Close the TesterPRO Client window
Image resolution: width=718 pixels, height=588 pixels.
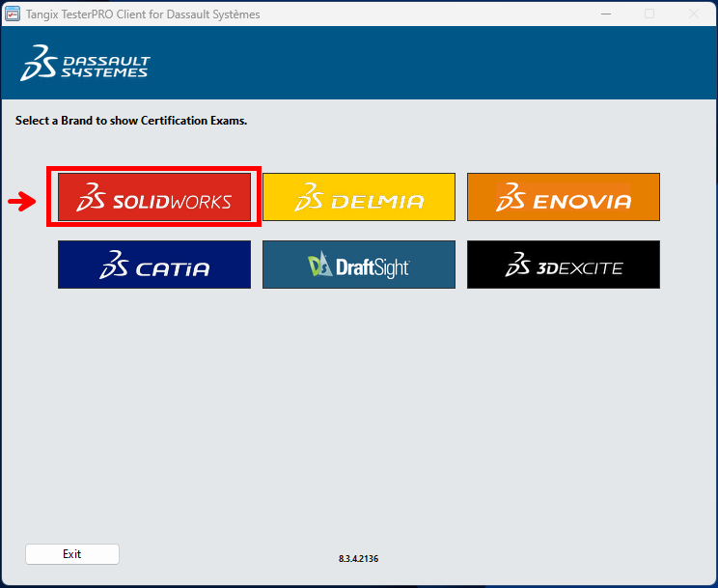(x=693, y=14)
